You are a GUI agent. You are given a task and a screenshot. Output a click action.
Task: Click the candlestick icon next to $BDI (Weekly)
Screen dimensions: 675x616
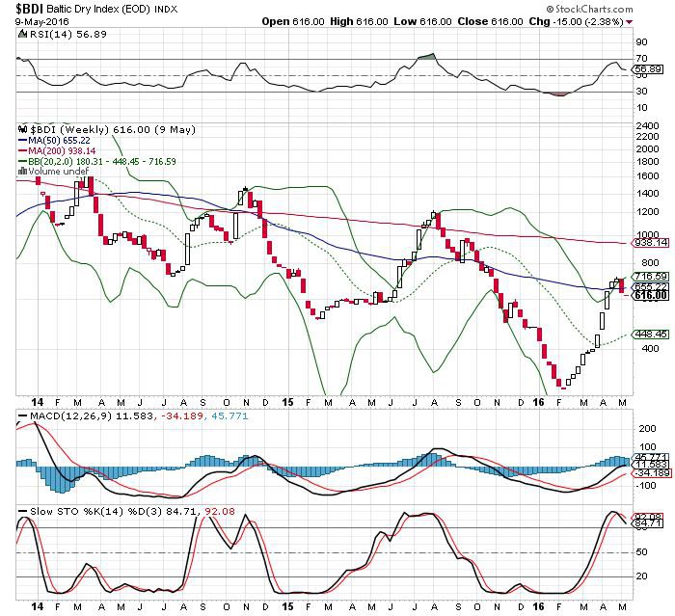point(25,127)
